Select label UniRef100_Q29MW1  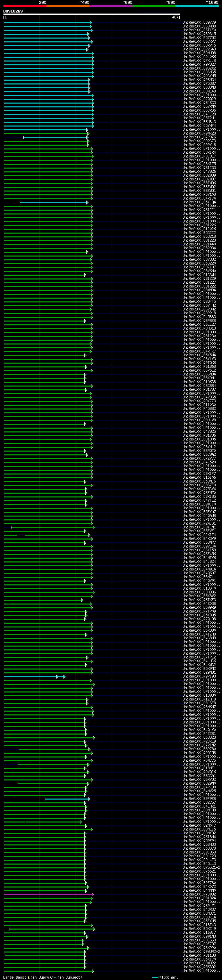199,672
